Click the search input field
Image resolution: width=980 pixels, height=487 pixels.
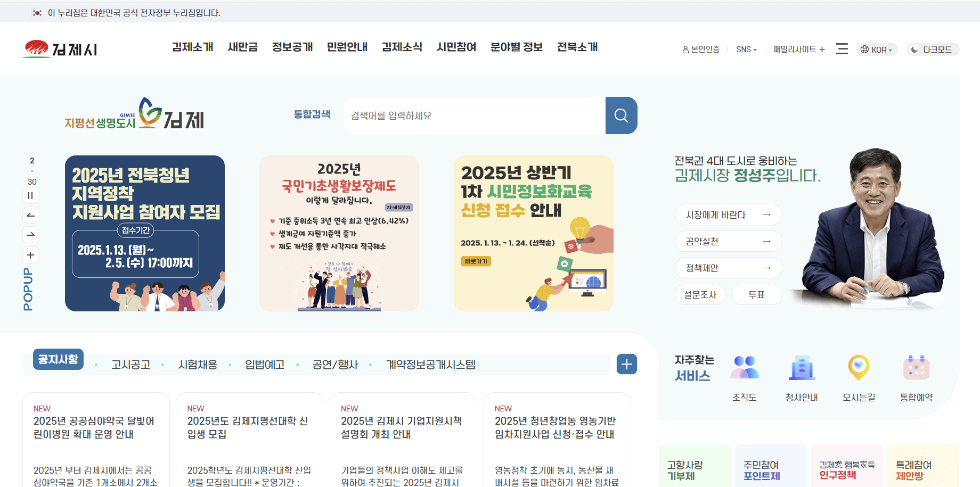pyautogui.click(x=474, y=115)
